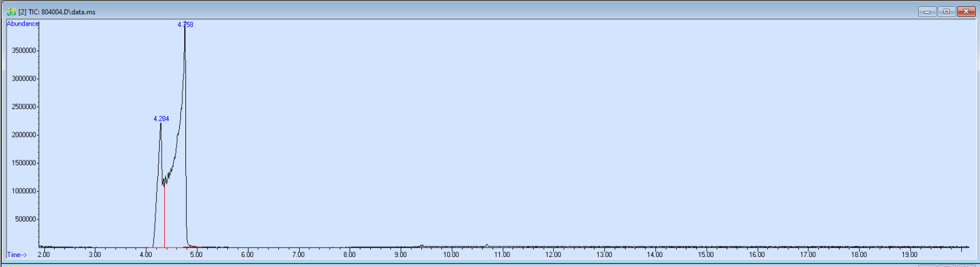The width and height of the screenshot is (980, 267).
Task: Click the 19.00 time axis label
Action: click(x=909, y=255)
